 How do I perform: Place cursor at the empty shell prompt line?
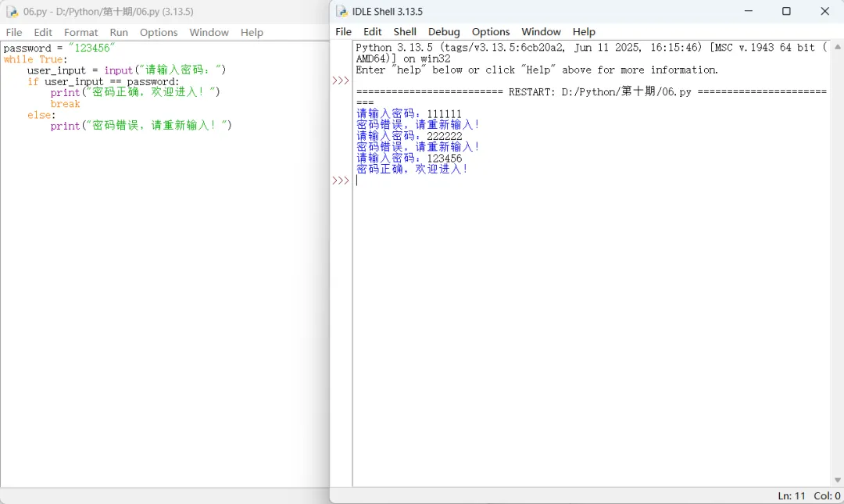click(592, 181)
